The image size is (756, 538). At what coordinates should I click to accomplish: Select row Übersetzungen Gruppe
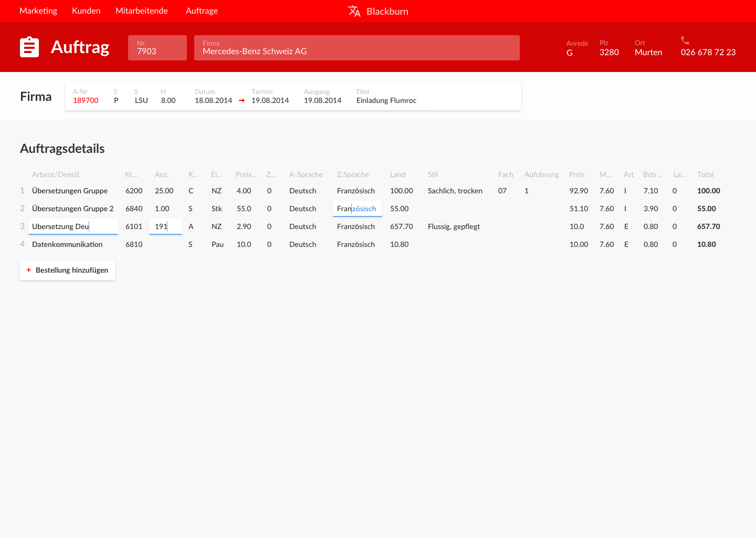coord(70,191)
